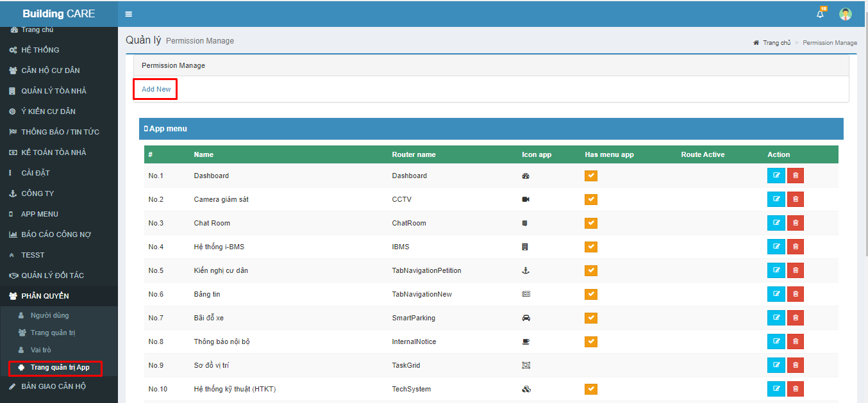
Task: Click Router name column header
Action: click(413, 154)
